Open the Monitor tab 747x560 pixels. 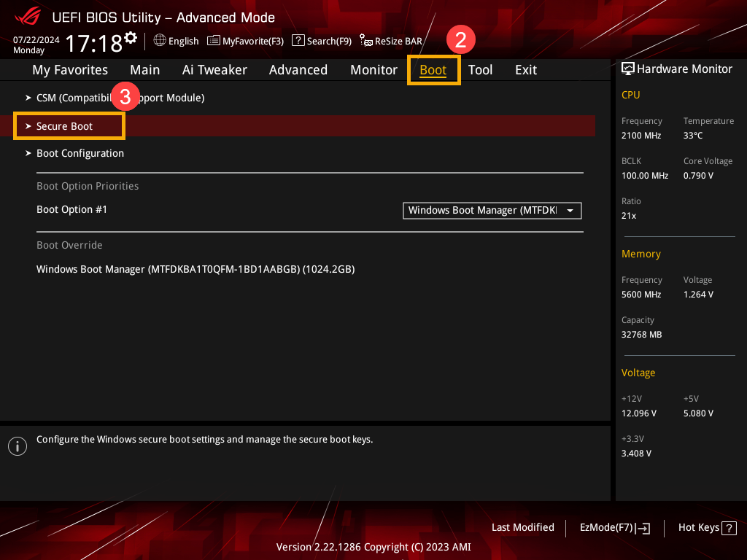click(373, 70)
